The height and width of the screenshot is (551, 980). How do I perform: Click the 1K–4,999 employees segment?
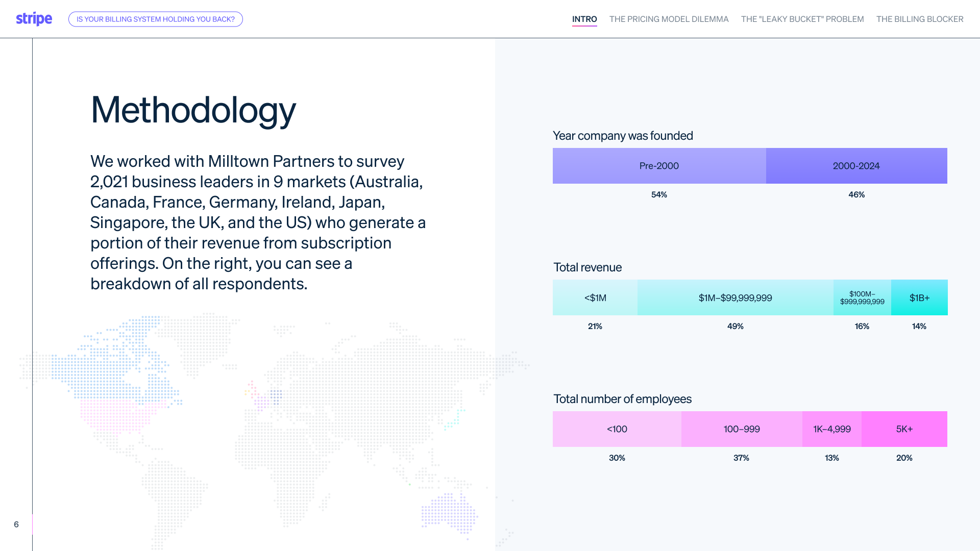coord(832,429)
